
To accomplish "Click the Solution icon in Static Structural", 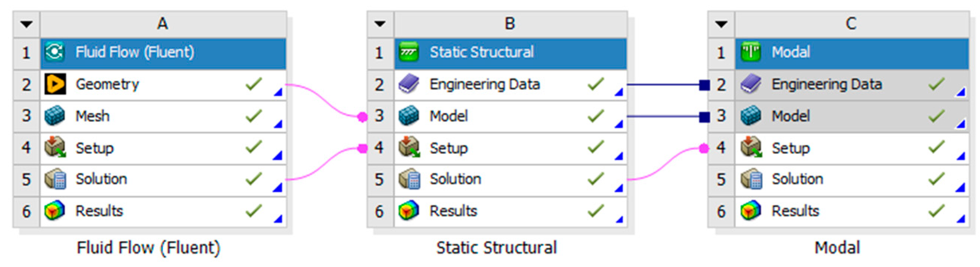I will click(x=409, y=179).
